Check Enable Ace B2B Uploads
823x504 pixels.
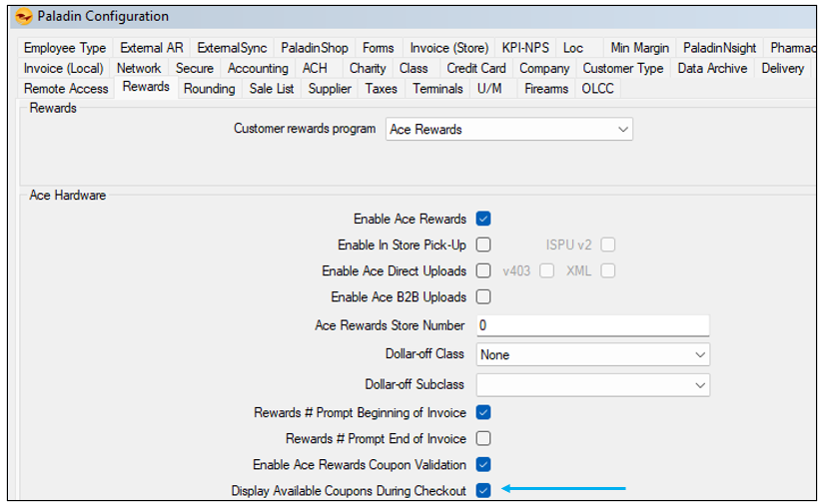tap(483, 296)
